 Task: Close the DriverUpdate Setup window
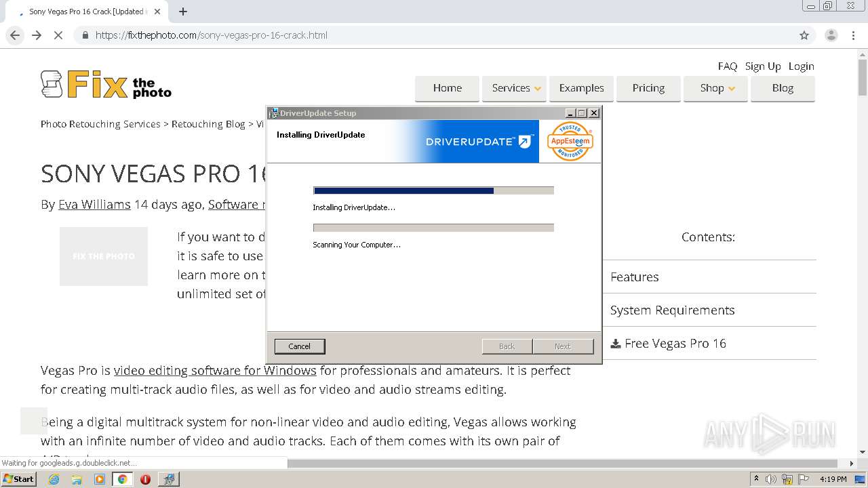point(594,113)
